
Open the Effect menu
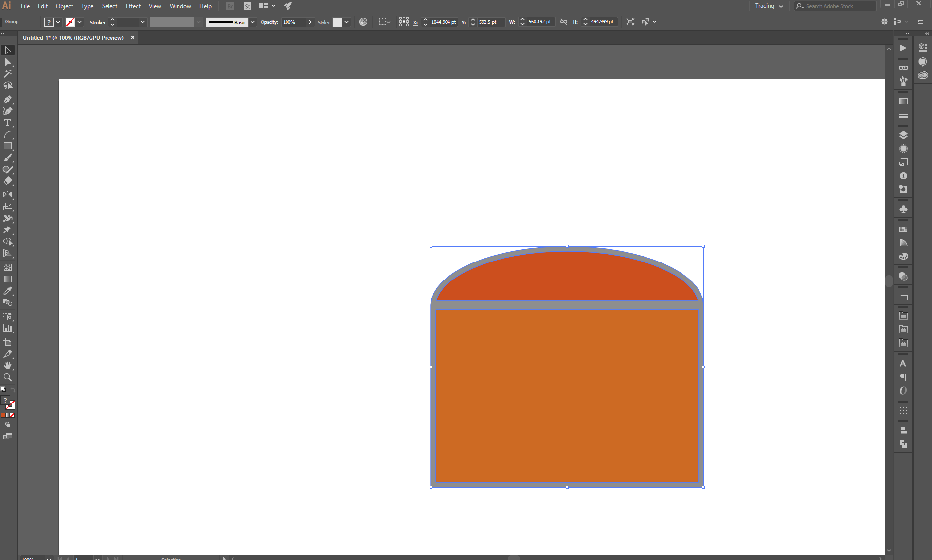tap(133, 6)
